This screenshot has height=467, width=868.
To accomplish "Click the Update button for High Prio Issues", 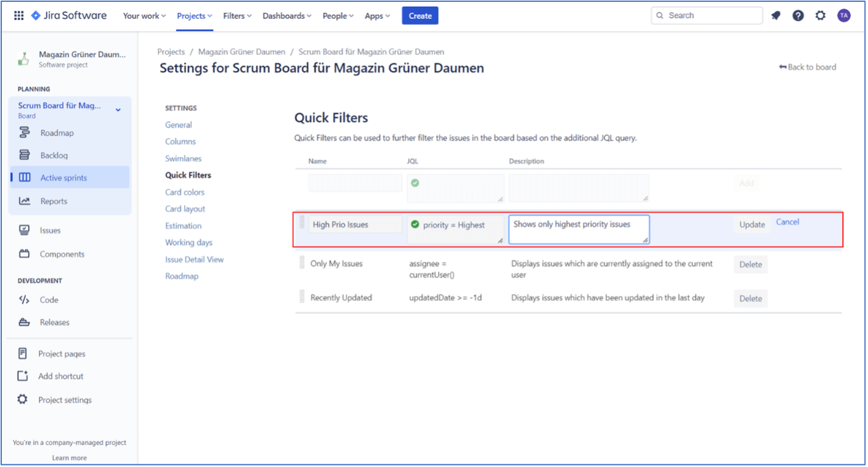I will 751,224.
